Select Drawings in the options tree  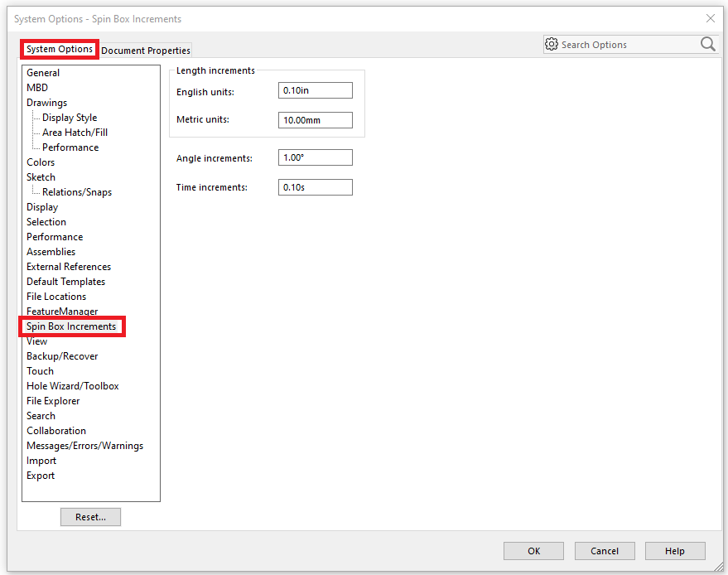(46, 103)
